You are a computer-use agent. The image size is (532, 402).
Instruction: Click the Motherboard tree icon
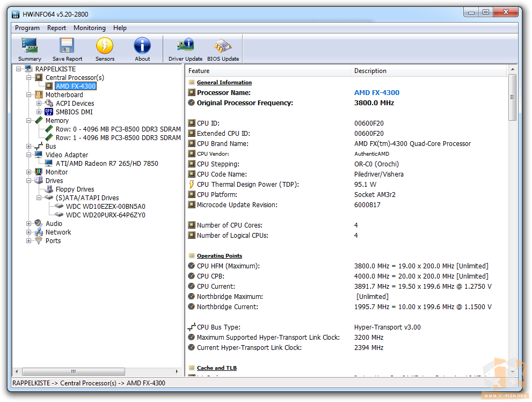[39, 94]
